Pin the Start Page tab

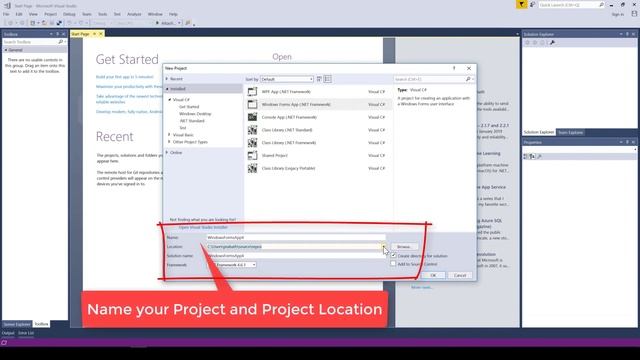[x=94, y=34]
